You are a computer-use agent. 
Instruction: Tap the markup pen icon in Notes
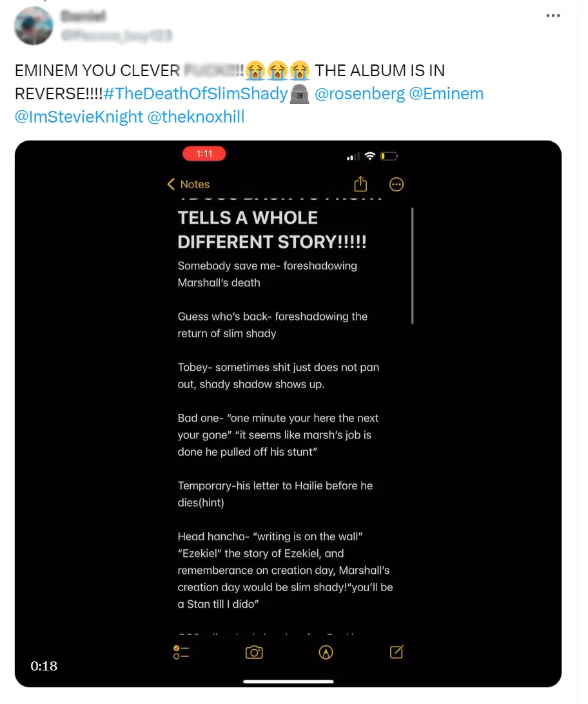tap(326, 652)
